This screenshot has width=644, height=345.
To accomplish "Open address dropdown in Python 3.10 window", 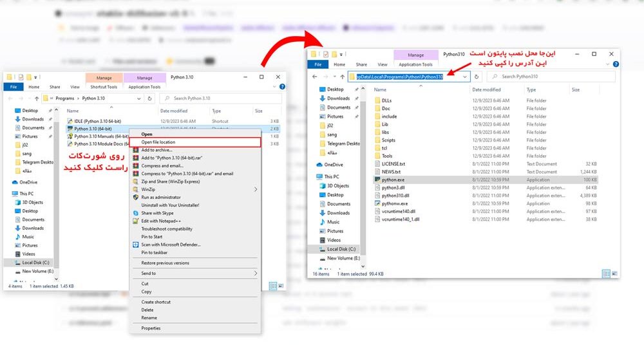I will point(139,98).
